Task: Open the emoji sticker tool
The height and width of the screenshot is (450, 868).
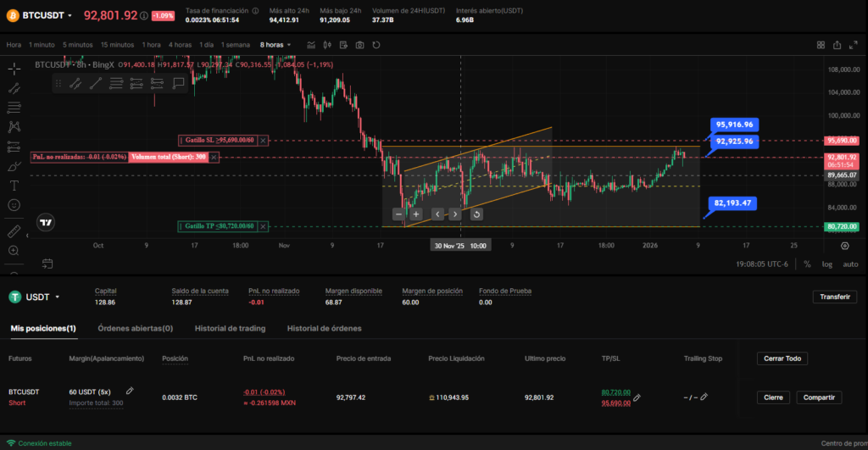Action: [x=14, y=205]
